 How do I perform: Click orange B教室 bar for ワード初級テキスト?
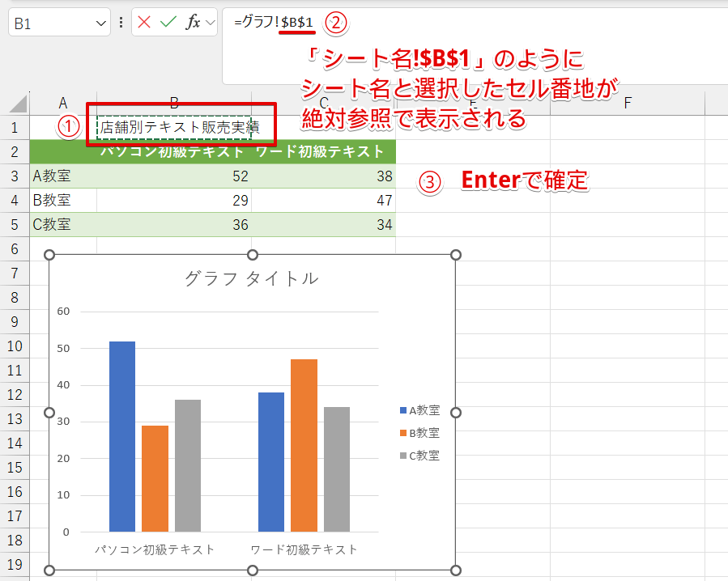(304, 446)
